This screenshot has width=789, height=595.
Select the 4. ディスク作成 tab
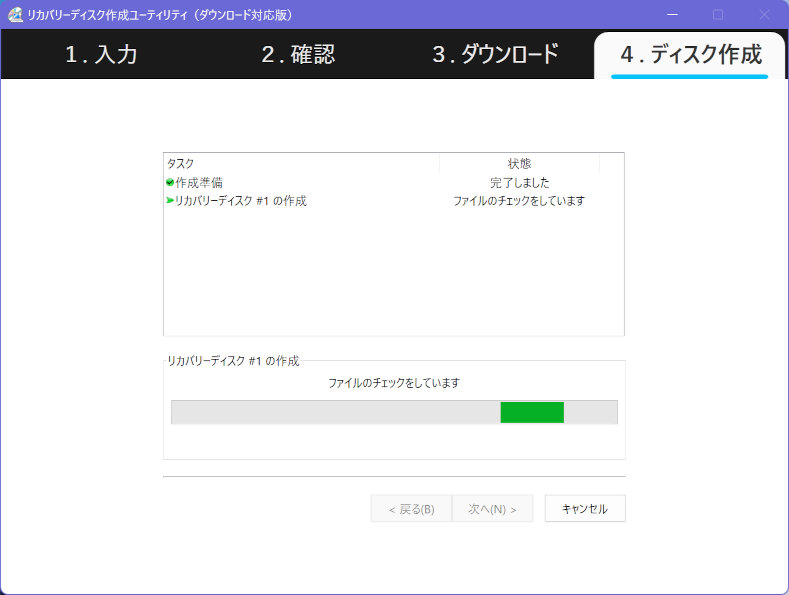(x=691, y=54)
